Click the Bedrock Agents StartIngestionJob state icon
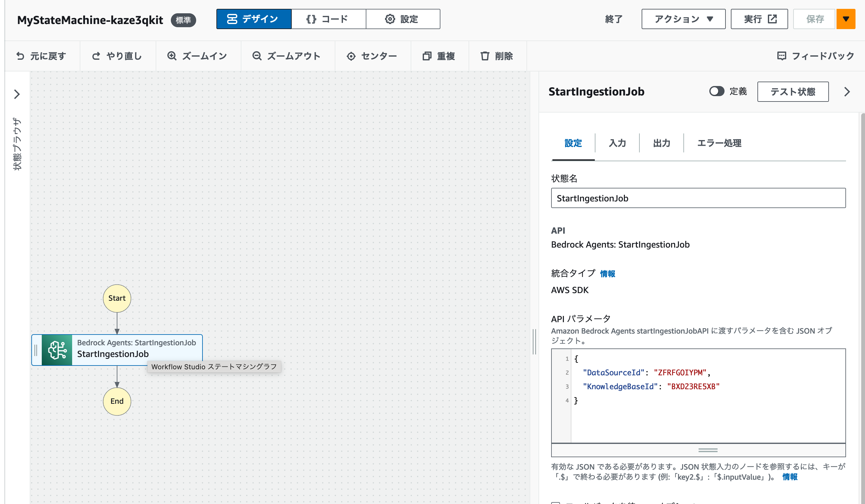 click(57, 350)
